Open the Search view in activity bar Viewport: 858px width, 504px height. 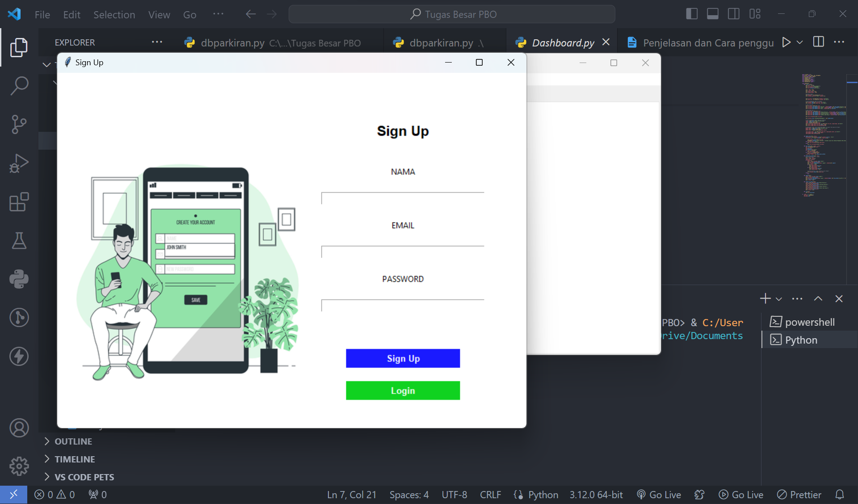(19, 85)
